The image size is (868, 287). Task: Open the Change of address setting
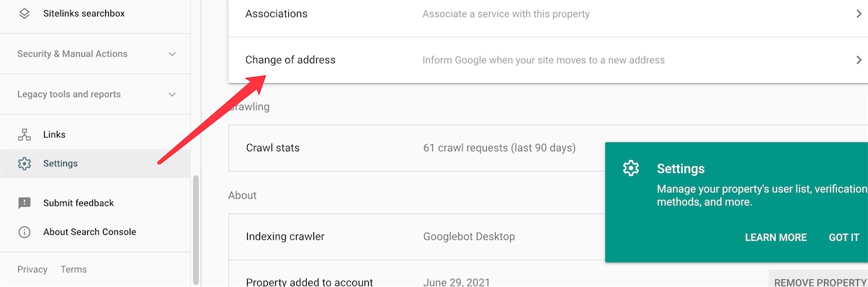point(548,60)
